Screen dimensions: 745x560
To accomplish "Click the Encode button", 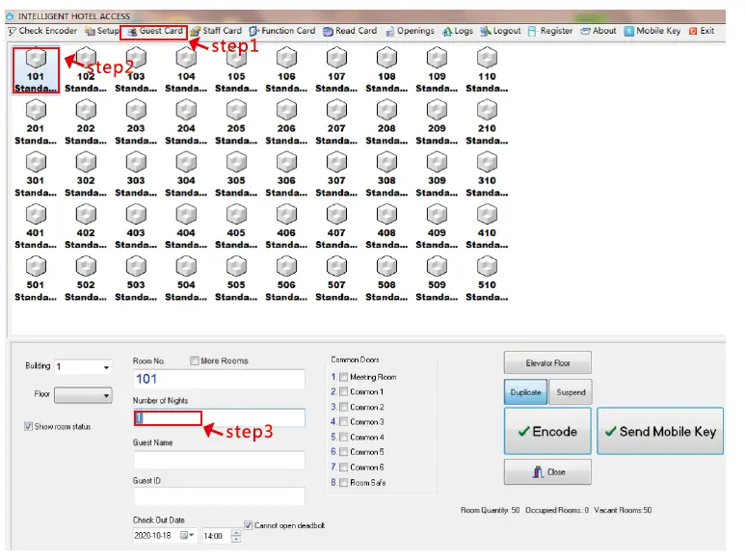I will (x=547, y=431).
